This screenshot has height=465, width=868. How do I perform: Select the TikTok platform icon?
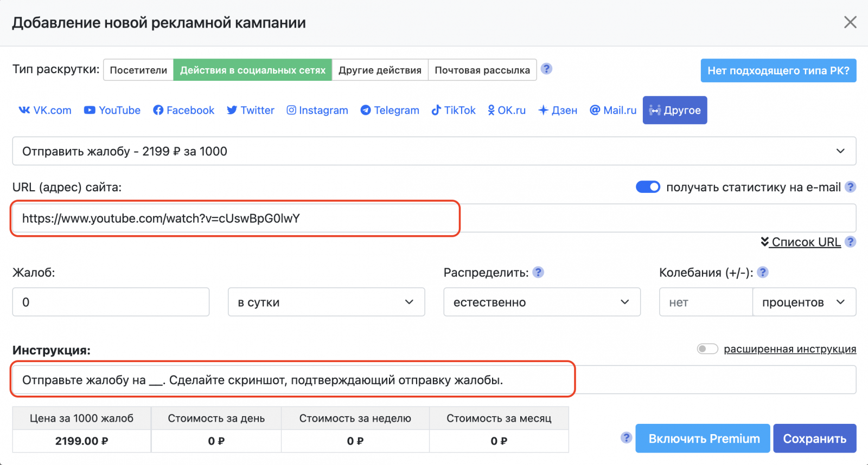point(436,110)
